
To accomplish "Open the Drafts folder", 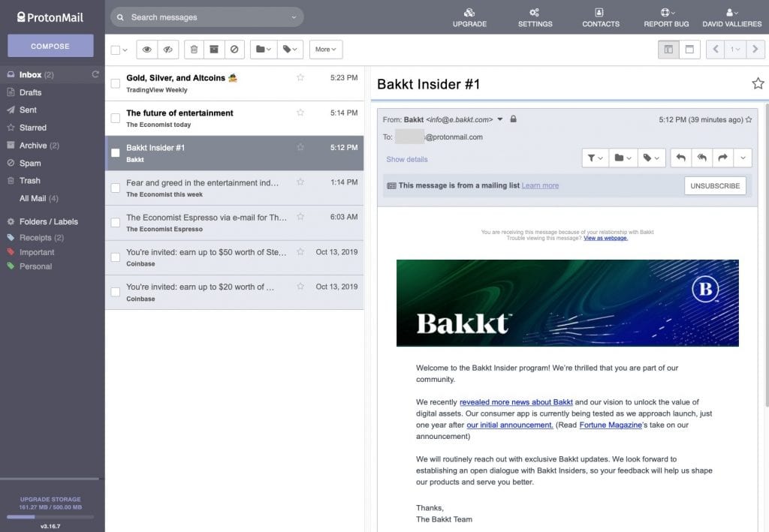I will click(x=30, y=92).
